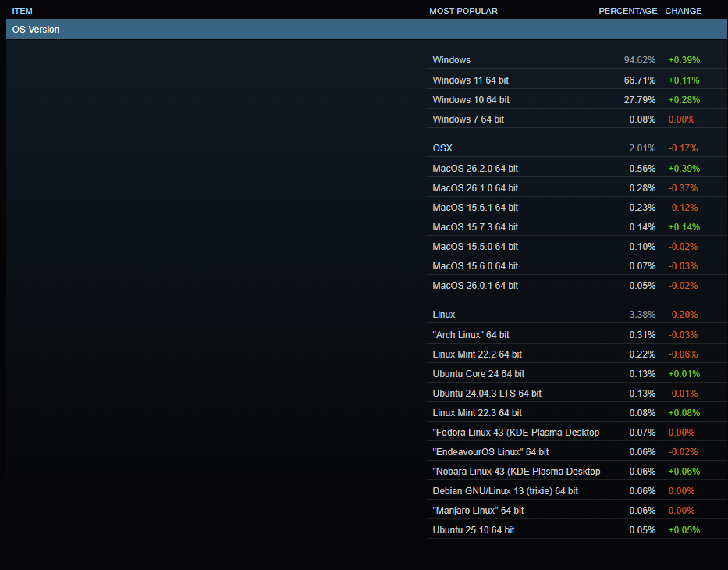Click the +0.08% change for Linux Mint 22.3
The height and width of the screenshot is (570, 728).
coord(684,413)
